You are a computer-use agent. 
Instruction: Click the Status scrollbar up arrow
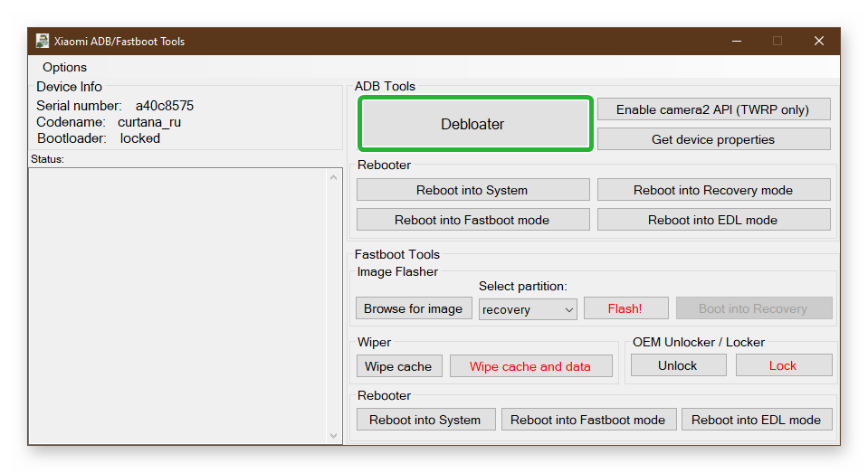pos(333,177)
